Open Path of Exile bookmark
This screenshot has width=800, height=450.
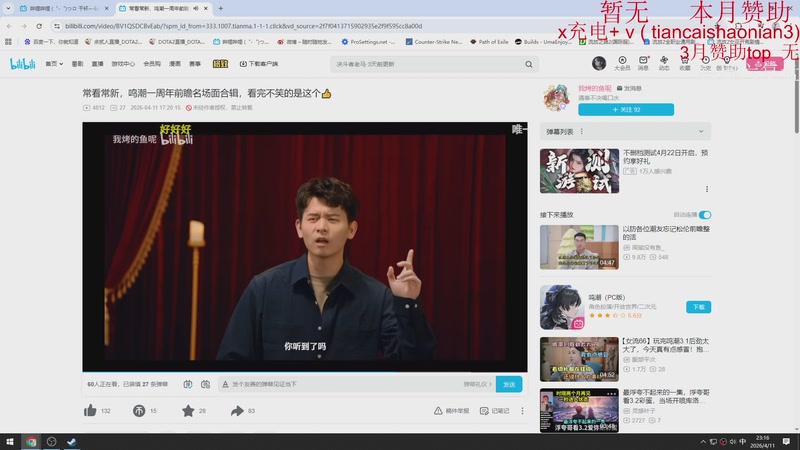(489, 42)
